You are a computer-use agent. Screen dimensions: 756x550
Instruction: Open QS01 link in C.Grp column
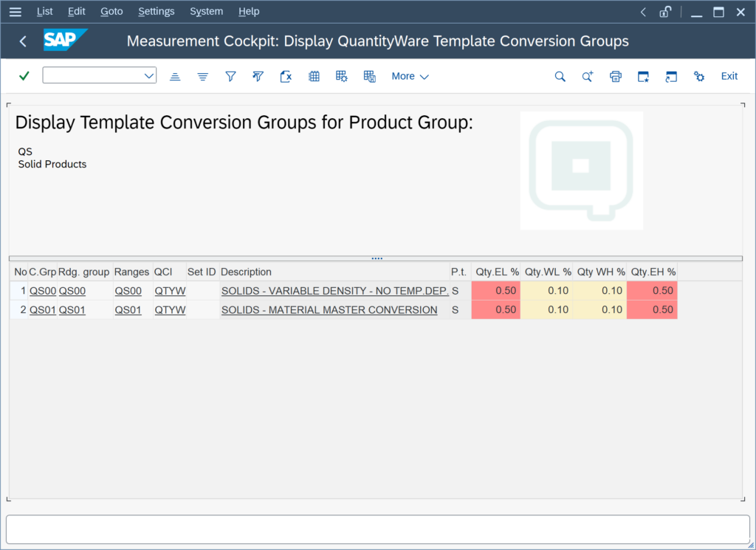[x=43, y=309]
